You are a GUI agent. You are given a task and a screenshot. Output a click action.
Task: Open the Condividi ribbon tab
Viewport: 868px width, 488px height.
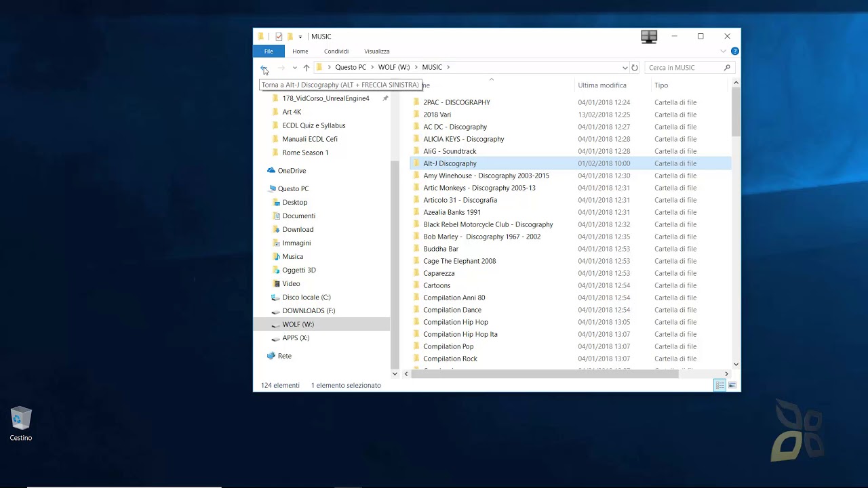tap(336, 52)
